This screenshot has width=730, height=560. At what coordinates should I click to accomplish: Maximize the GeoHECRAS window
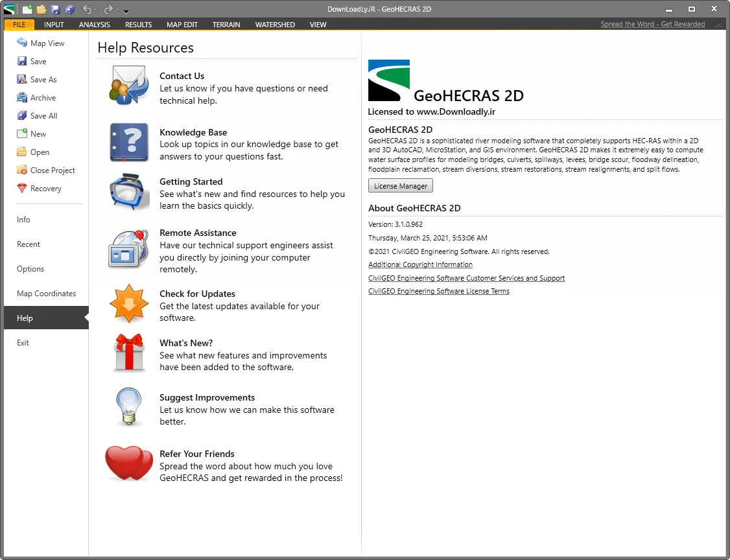[692, 9]
